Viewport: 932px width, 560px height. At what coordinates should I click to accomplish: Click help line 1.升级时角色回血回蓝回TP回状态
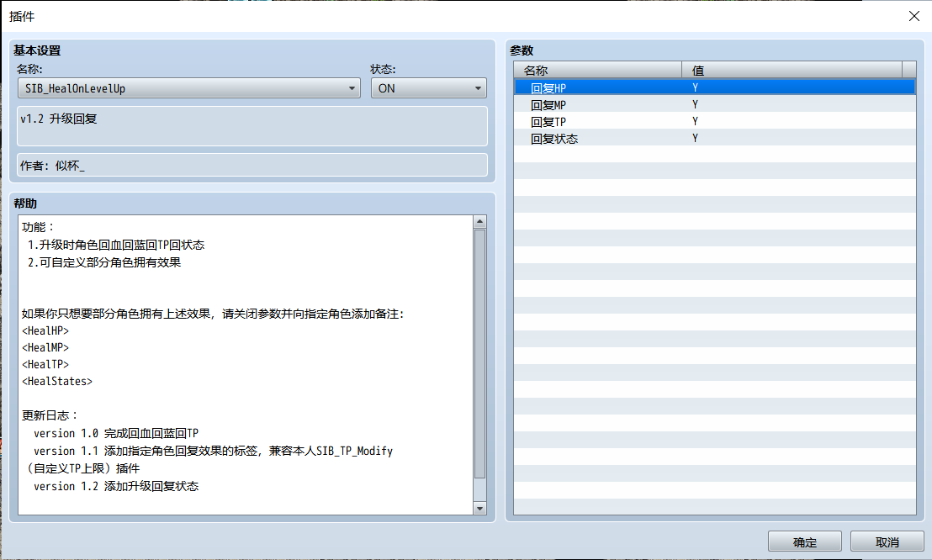point(116,245)
